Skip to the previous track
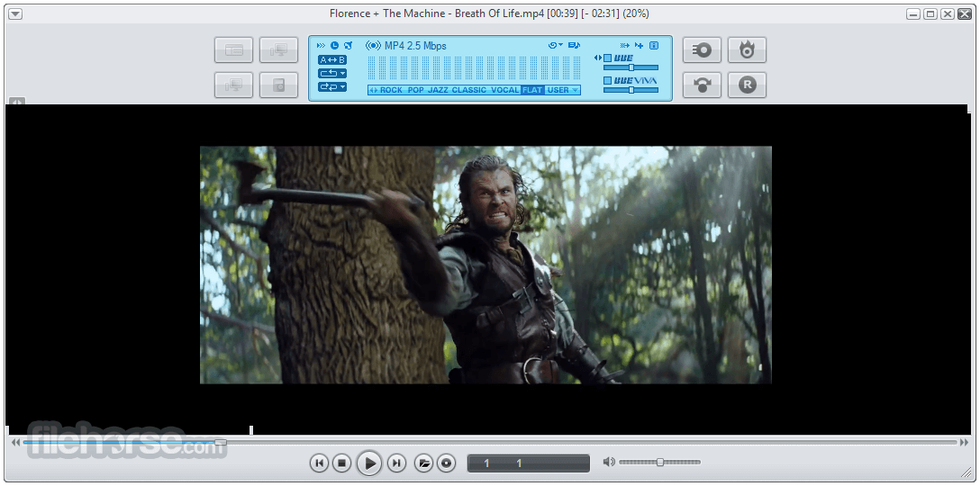Image resolution: width=980 pixels, height=486 pixels. [320, 463]
